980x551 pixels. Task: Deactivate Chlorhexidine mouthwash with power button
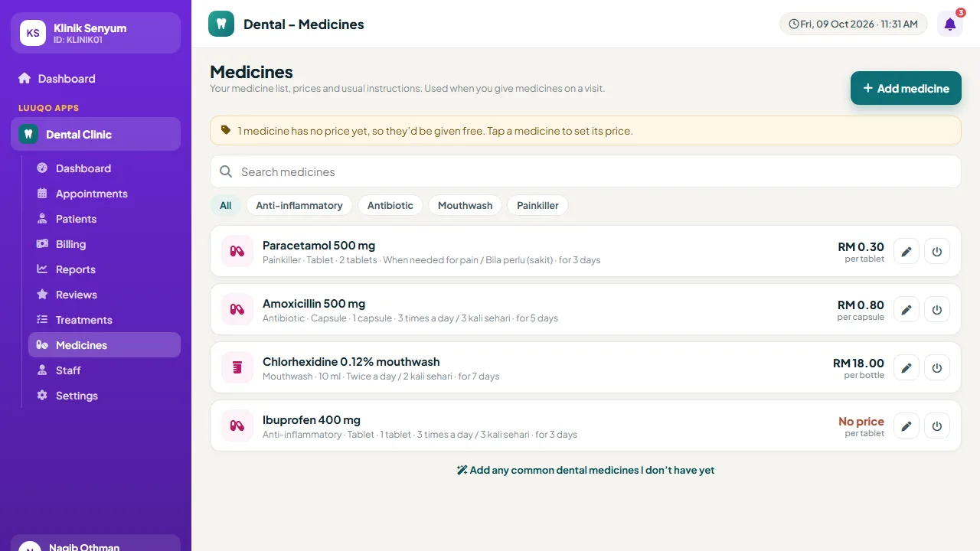(x=937, y=367)
